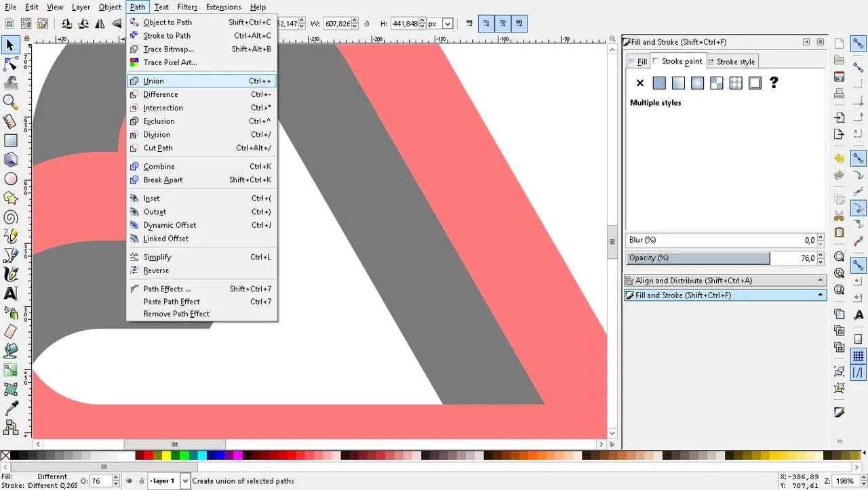The width and height of the screenshot is (868, 490).
Task: Toggle the layer lock icon in status bar
Action: coord(141,481)
